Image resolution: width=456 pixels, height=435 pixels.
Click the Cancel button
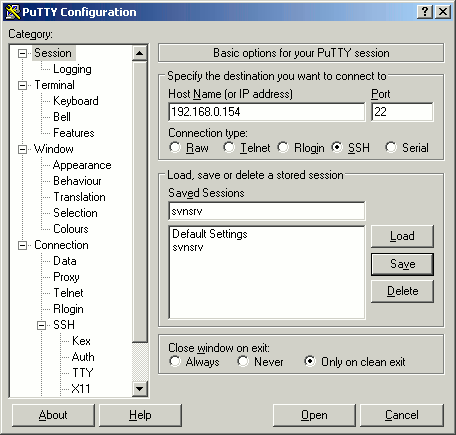pyautogui.click(x=402, y=415)
